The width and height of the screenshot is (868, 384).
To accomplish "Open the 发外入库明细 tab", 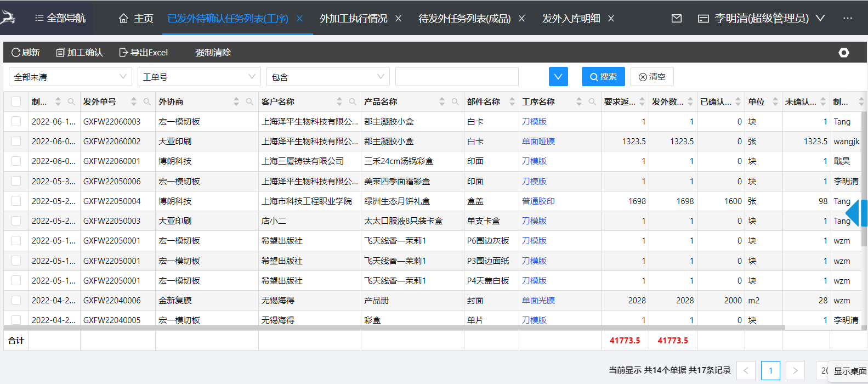I will [x=571, y=19].
